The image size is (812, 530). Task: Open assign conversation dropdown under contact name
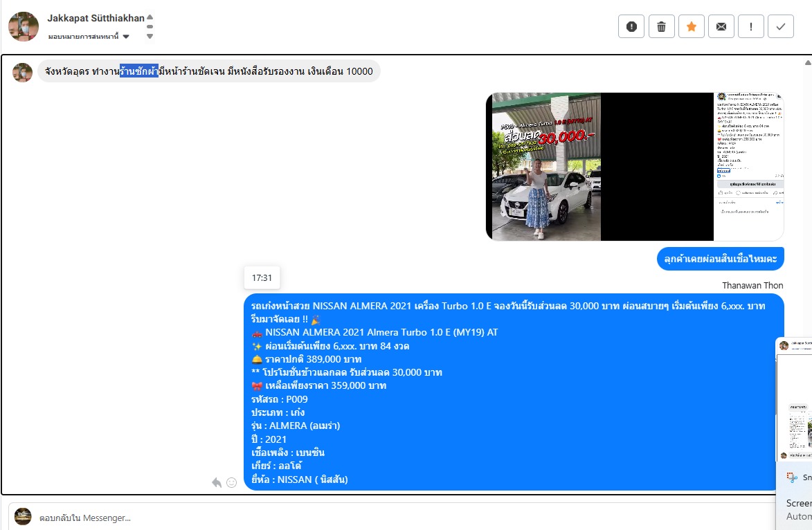click(x=89, y=36)
